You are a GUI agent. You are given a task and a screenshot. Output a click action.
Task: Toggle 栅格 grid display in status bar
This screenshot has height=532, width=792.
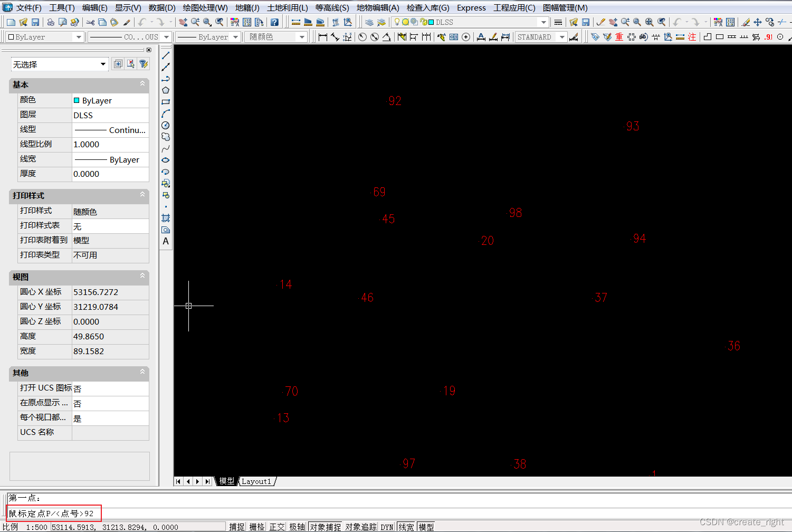point(257,527)
